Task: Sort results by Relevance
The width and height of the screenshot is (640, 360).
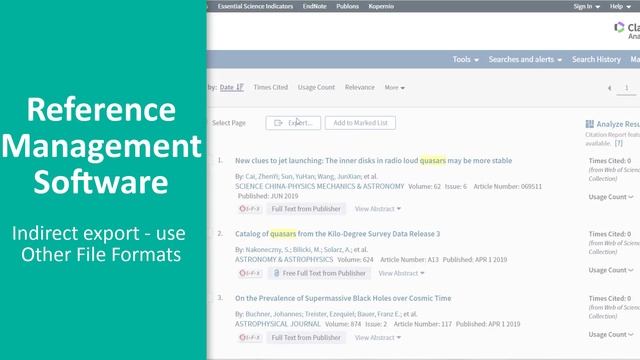Action: (360, 87)
